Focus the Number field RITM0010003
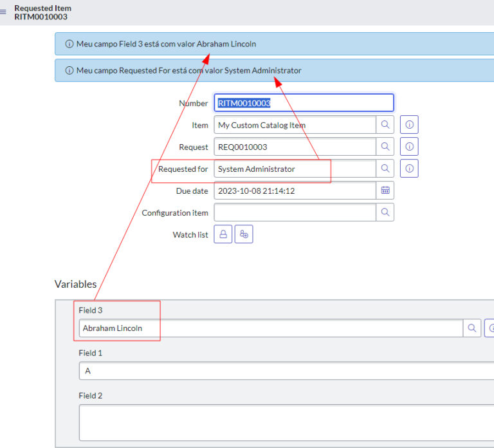Image resolution: width=494 pixels, height=448 pixels. 303,103
